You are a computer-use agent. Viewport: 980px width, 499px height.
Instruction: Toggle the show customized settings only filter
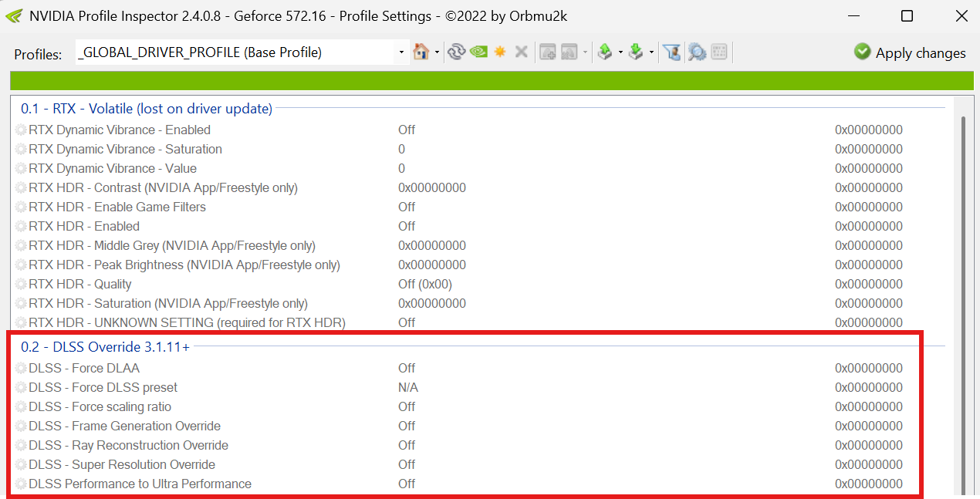(672, 52)
